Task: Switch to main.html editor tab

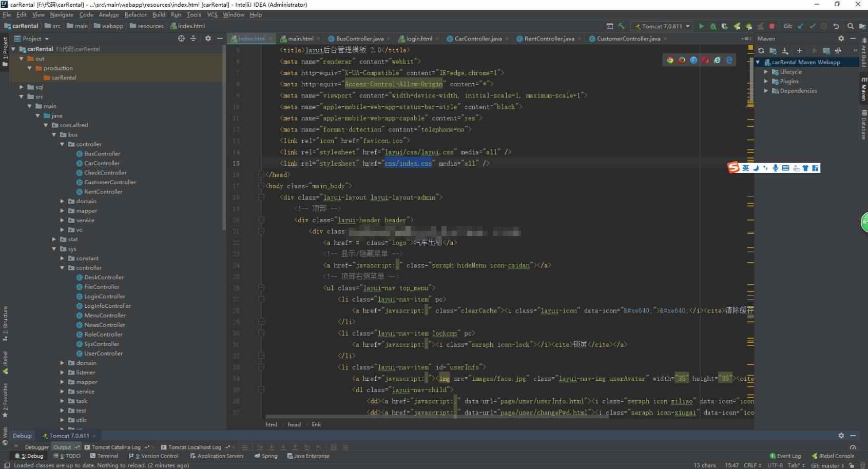Action: tap(300, 38)
